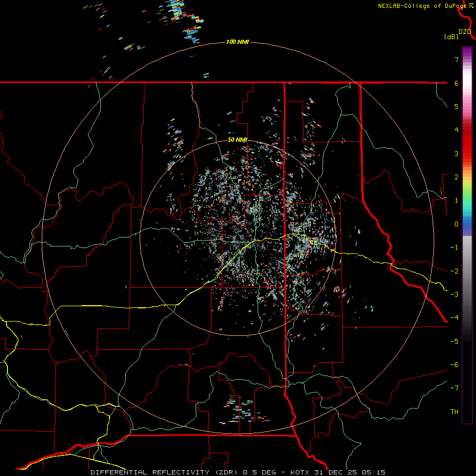Click the 3 value on color scale
476x476 pixels.
[x=456, y=153]
